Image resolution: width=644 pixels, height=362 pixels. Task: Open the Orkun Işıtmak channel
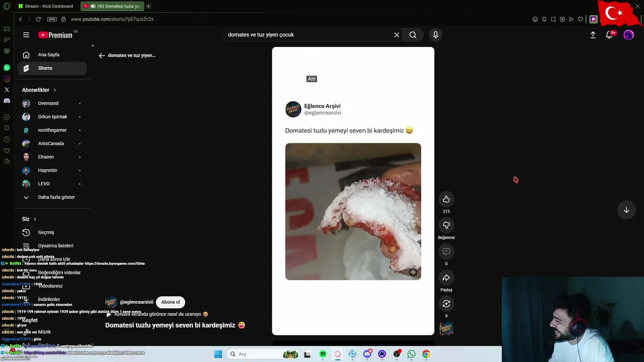coord(52,117)
